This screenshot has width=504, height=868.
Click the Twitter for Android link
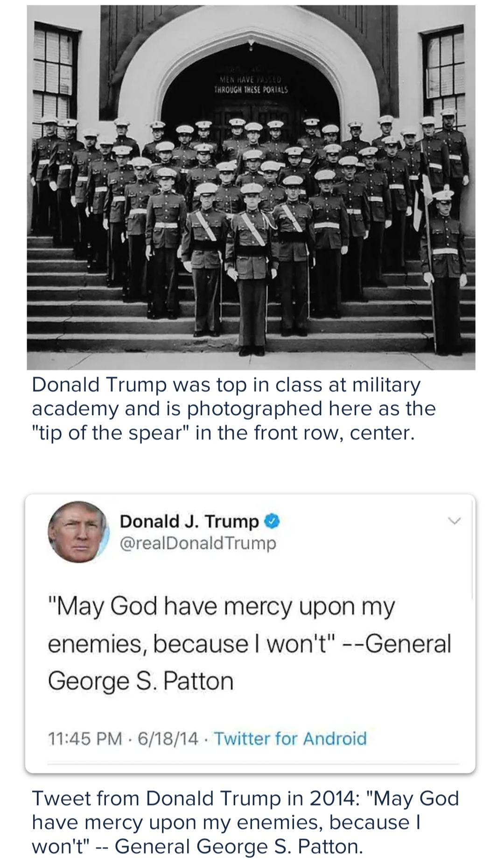pos(290,739)
